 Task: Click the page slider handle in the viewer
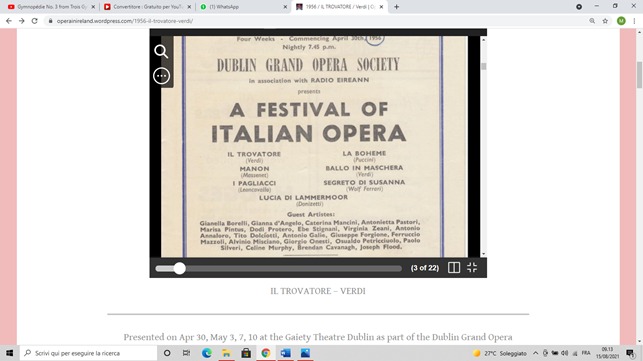(x=179, y=268)
